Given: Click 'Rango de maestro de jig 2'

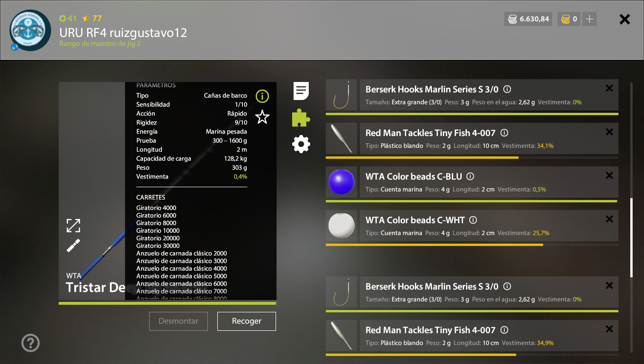Looking at the screenshot, I should [x=100, y=44].
